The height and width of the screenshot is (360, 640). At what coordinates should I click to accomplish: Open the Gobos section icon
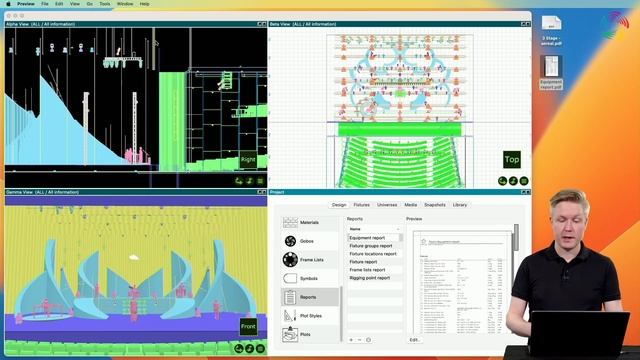coord(290,241)
